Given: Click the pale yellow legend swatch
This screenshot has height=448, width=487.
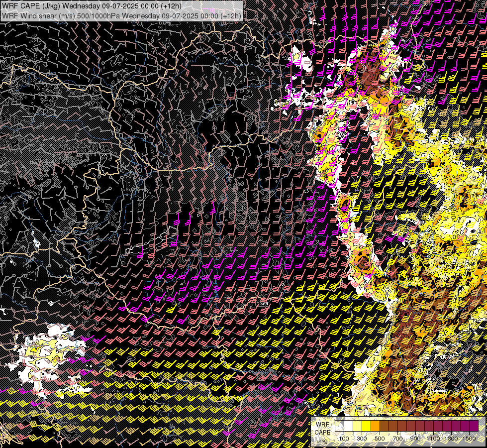Looking at the screenshot, I should coord(358,426).
